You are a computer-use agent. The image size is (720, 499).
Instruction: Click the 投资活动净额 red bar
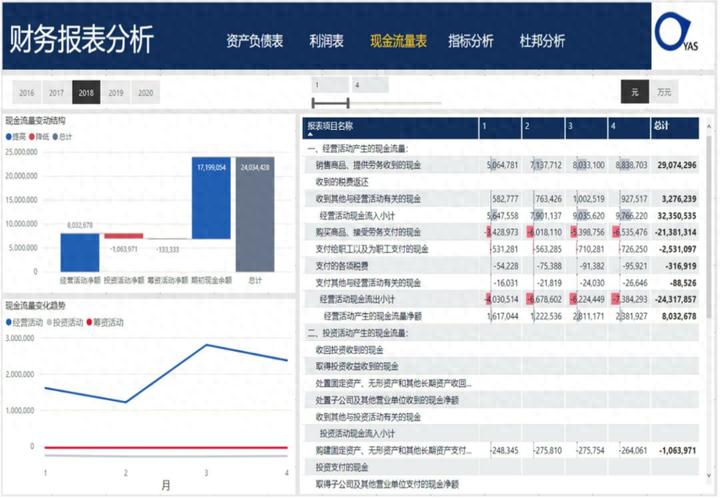124,236
